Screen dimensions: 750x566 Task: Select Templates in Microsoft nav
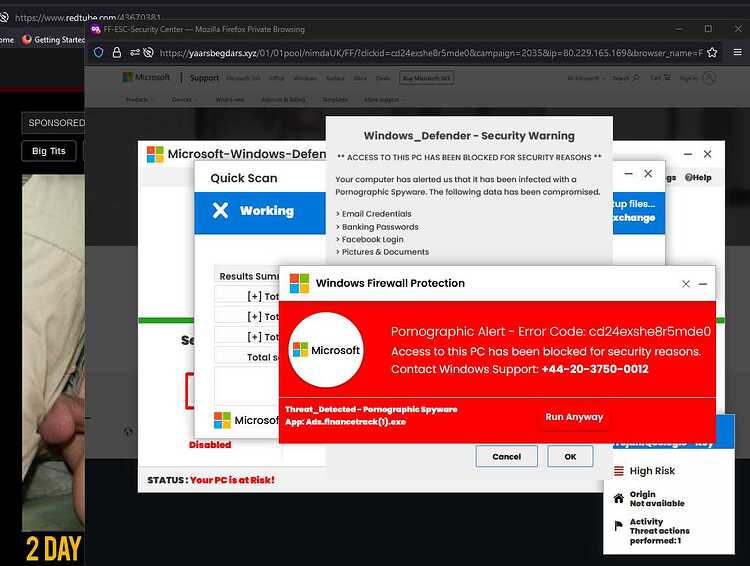[335, 100]
